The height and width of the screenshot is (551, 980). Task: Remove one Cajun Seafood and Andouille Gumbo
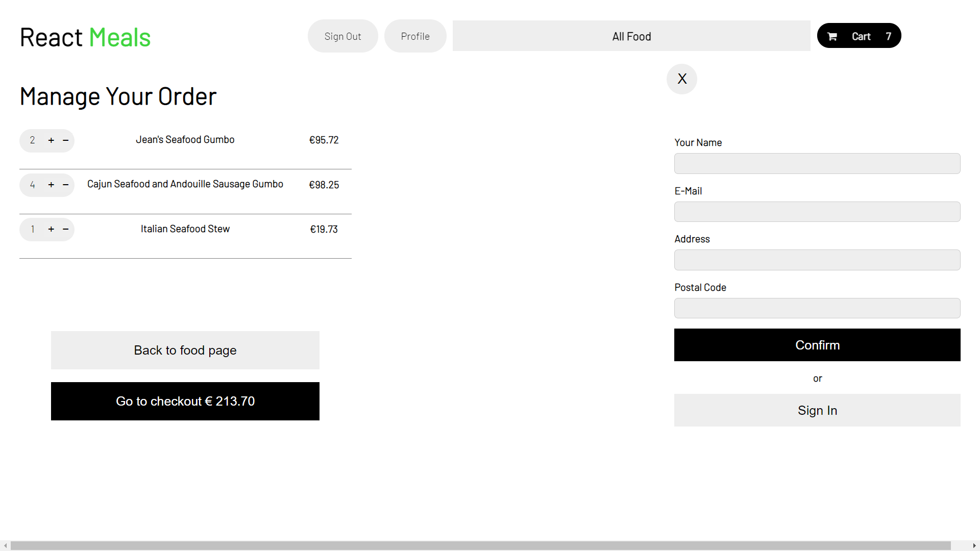click(x=65, y=185)
